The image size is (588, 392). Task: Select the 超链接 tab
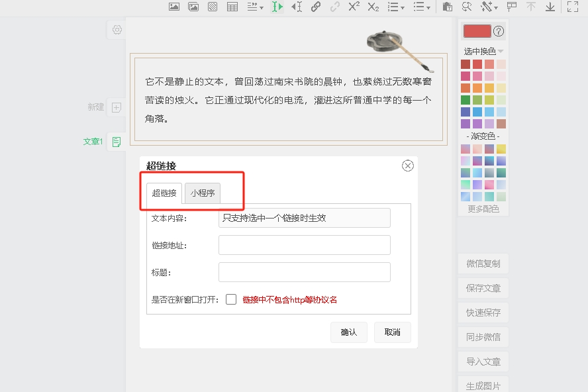(164, 193)
